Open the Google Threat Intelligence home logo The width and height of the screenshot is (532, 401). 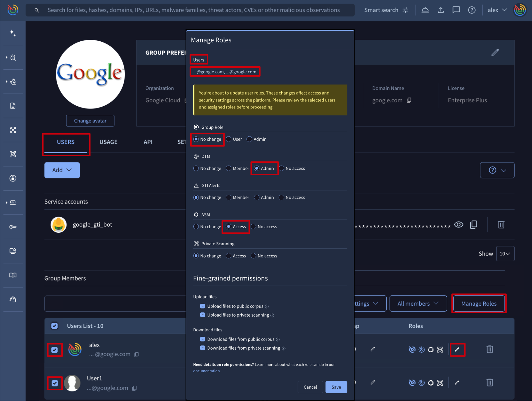click(13, 10)
